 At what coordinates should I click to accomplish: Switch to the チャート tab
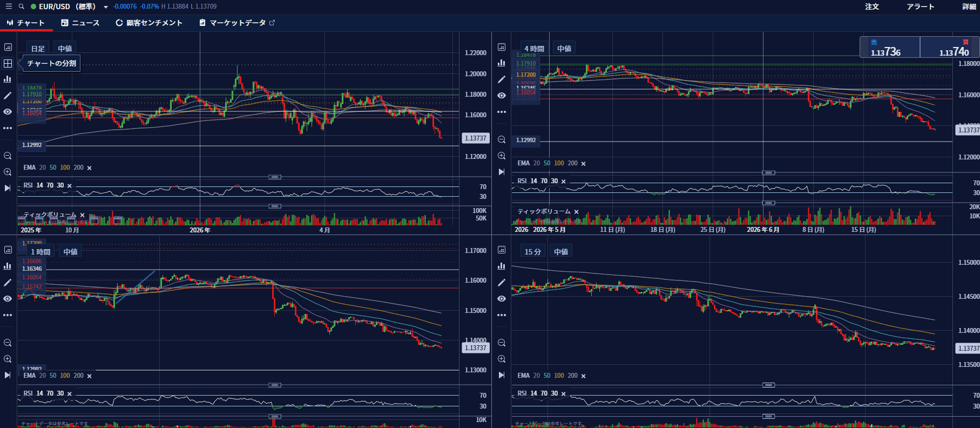(26, 23)
